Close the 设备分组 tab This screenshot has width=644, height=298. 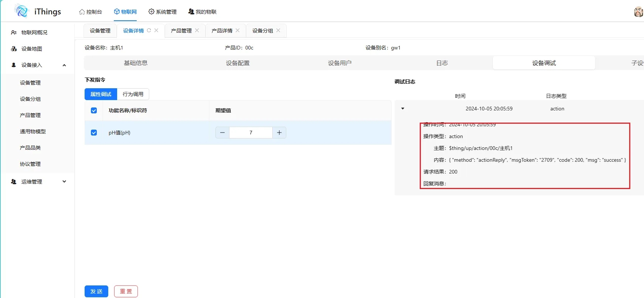[x=278, y=30]
